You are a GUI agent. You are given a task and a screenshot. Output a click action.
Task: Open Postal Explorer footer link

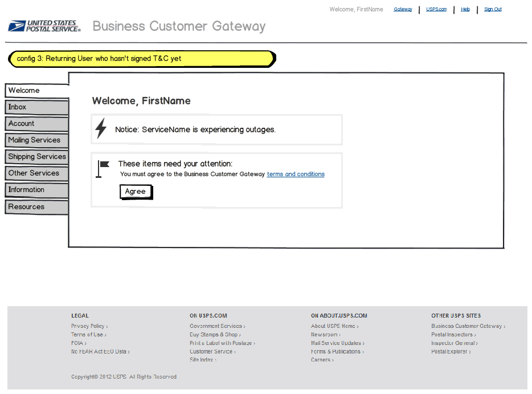point(451,352)
